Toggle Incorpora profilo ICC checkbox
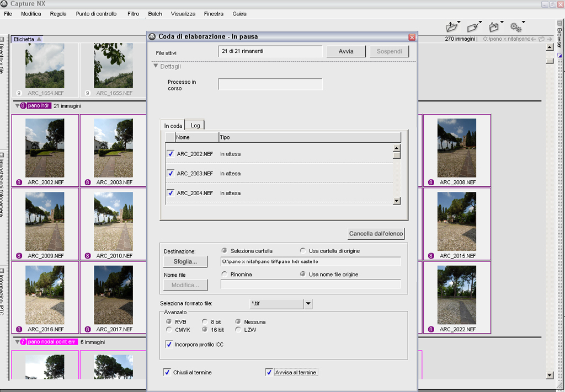565x392 pixels. pyautogui.click(x=169, y=345)
